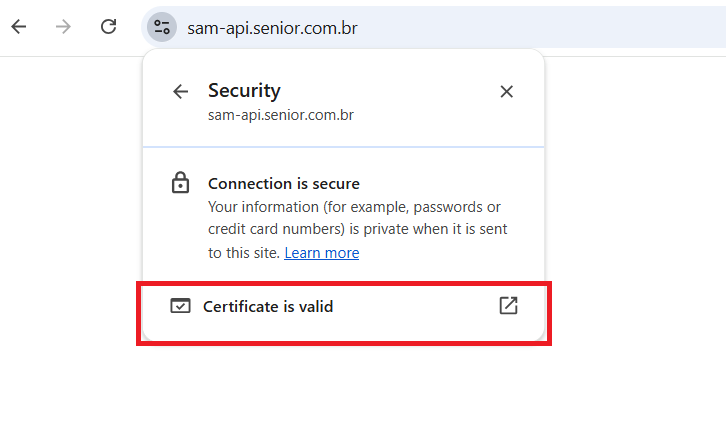The width and height of the screenshot is (726, 431).
Task: Select the Certificate is valid entry
Action: (x=268, y=307)
